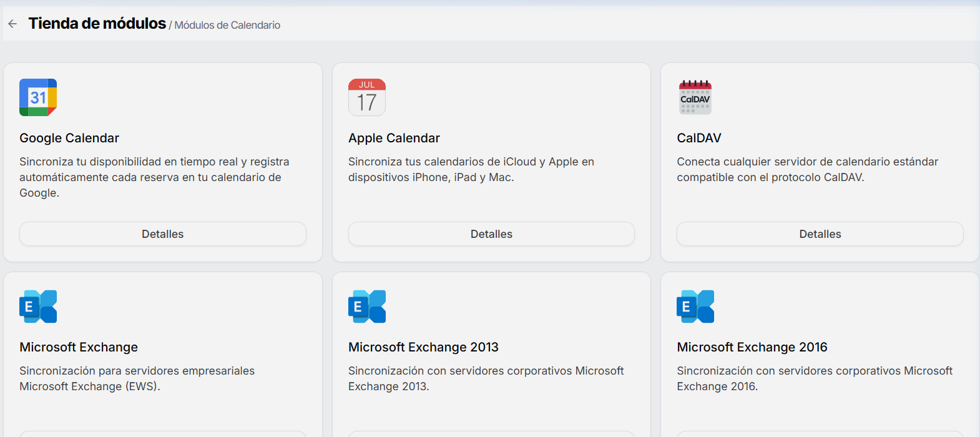980x437 pixels.
Task: Click the Microsoft Exchange card title
Action: pos(79,347)
